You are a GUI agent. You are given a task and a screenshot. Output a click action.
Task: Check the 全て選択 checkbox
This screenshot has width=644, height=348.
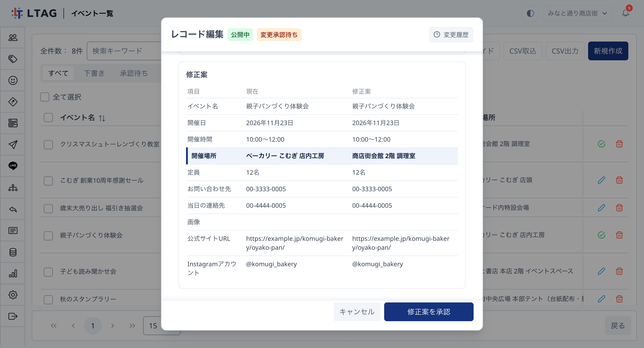[45, 97]
